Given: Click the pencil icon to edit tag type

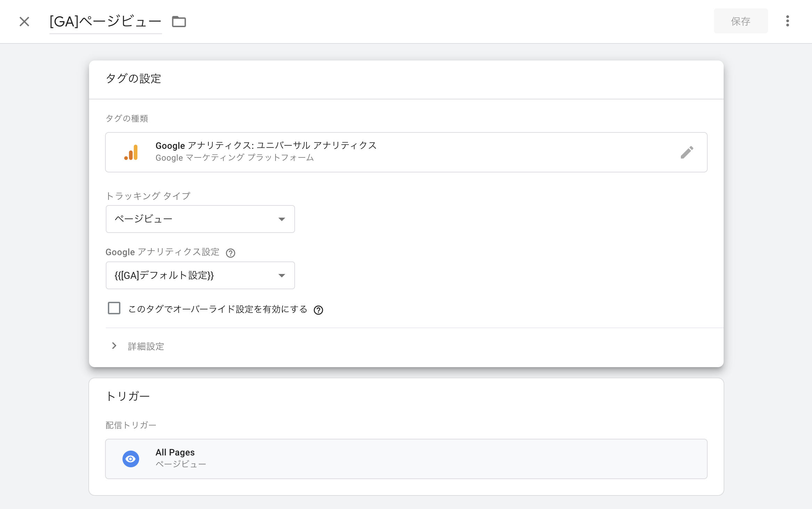Looking at the screenshot, I should pos(687,152).
